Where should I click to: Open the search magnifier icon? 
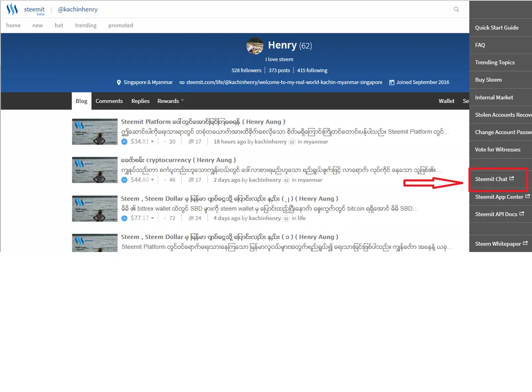tap(457, 9)
